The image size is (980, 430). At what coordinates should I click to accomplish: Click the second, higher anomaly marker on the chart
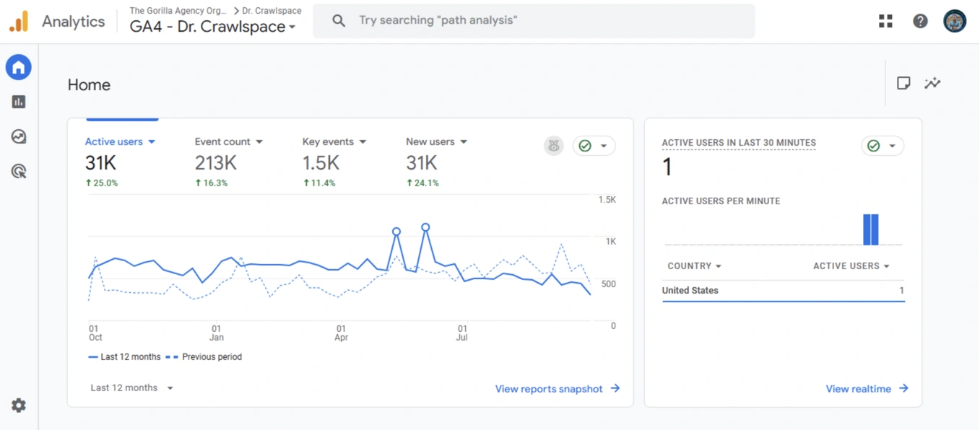click(x=425, y=227)
